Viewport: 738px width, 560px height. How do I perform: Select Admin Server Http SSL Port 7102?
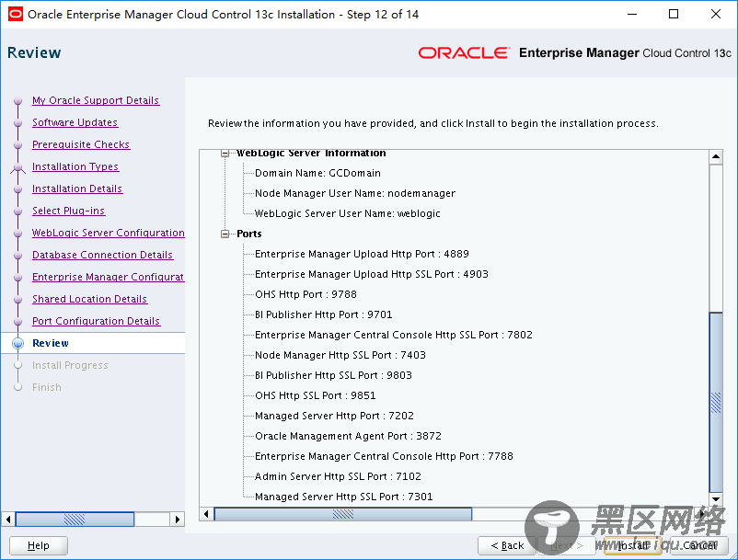tap(338, 476)
